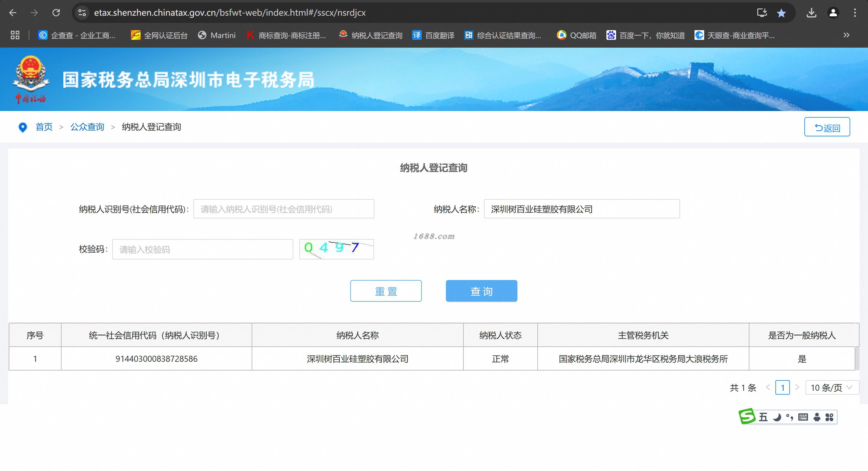Toggle the moon icon on input method toolbar

click(x=777, y=417)
